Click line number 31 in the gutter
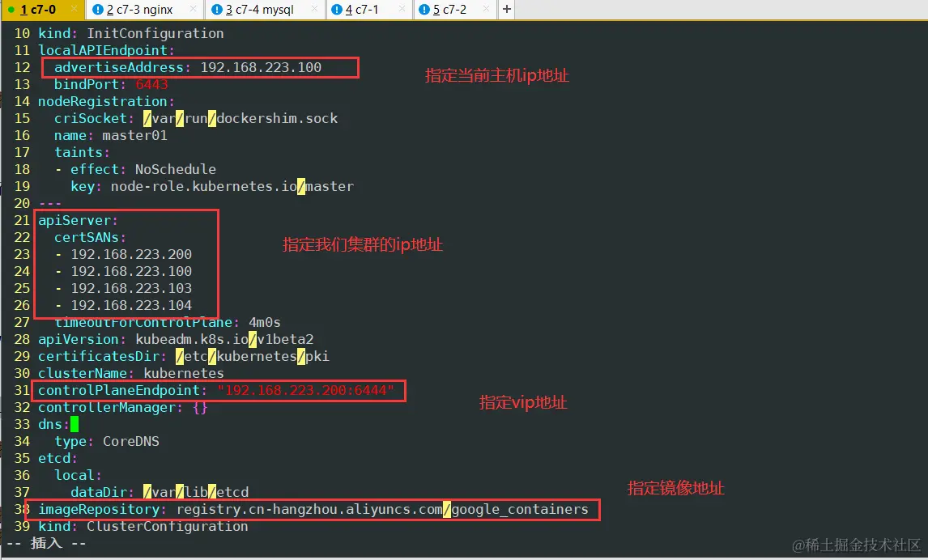This screenshot has height=560, width=928. 22,391
